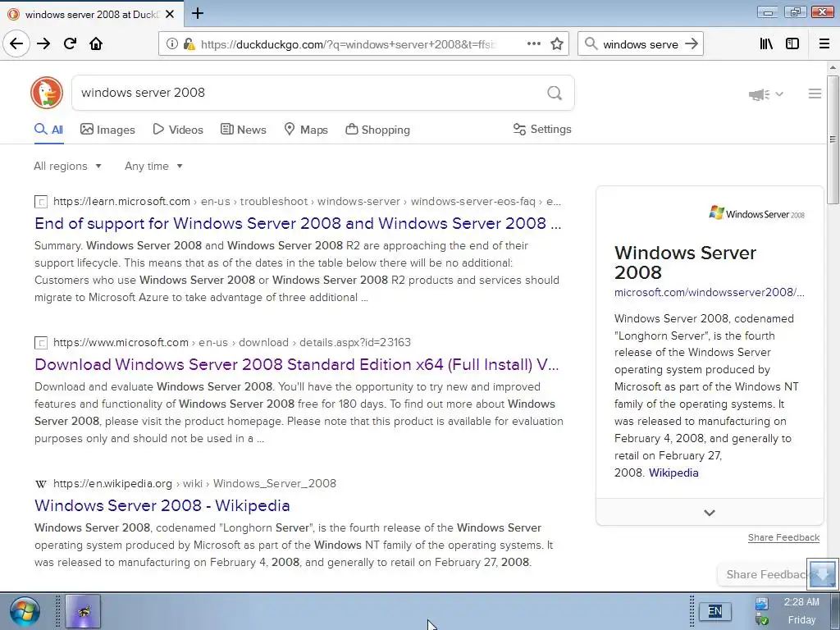Go back with the browser back arrow
Viewport: 840px width, 630px height.
(16, 43)
